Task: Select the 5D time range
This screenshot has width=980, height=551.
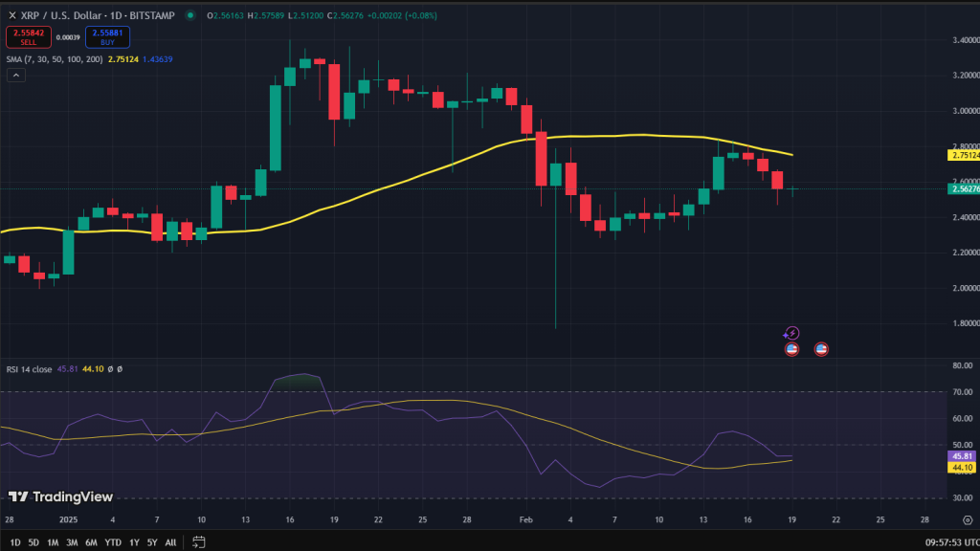Action: click(33, 542)
